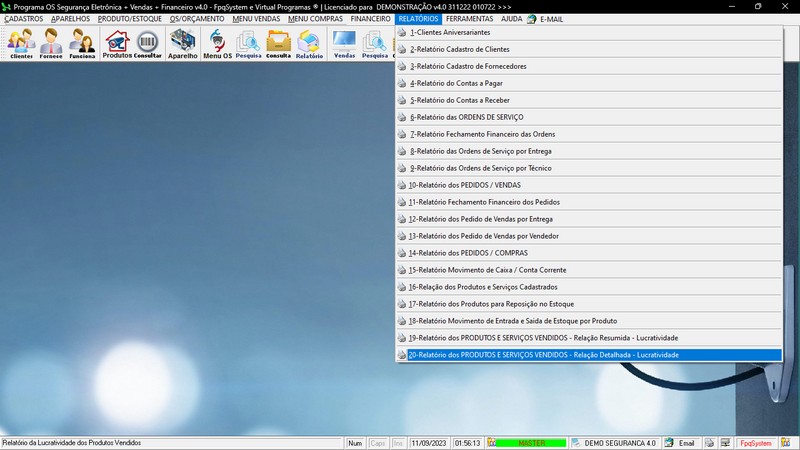This screenshot has height=450, width=800.
Task: Select 12-Relatório dos Pedido de Vendas por Entrega
Action: [x=589, y=219]
